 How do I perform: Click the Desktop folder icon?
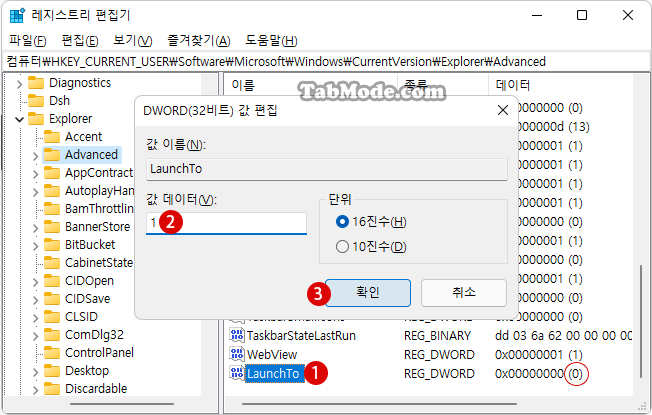pyautogui.click(x=52, y=371)
